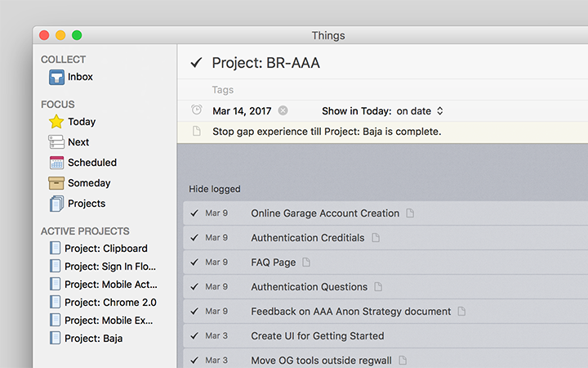The height and width of the screenshot is (368, 588).
Task: Click Hide logged link
Action: pyautogui.click(x=215, y=189)
